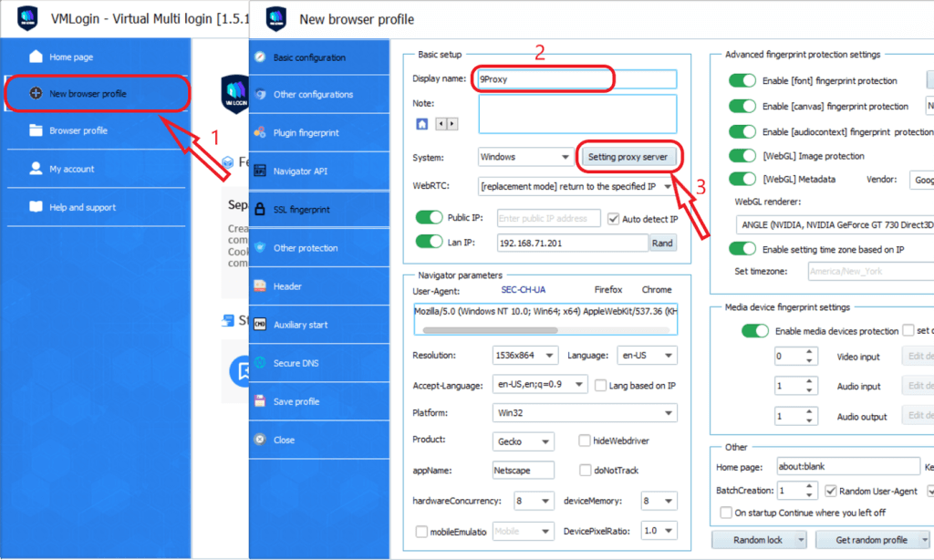Click the SSL fingerprint padlock icon

point(260,209)
